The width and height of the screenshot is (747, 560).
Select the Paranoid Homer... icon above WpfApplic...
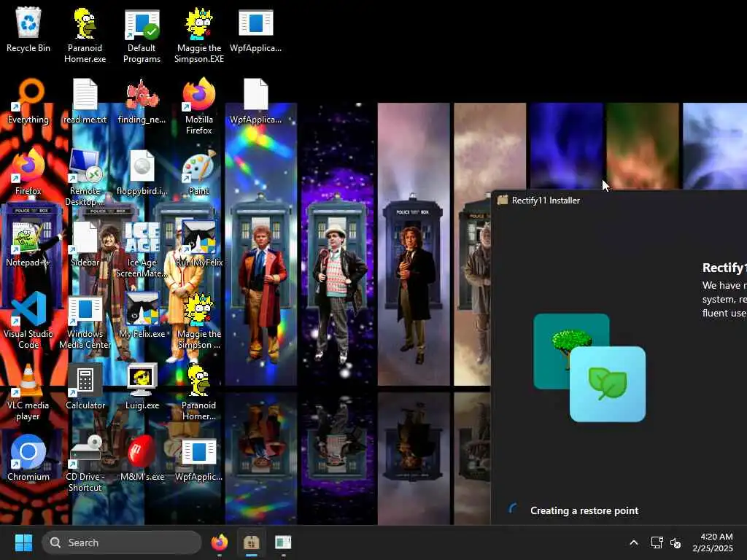coord(198,393)
